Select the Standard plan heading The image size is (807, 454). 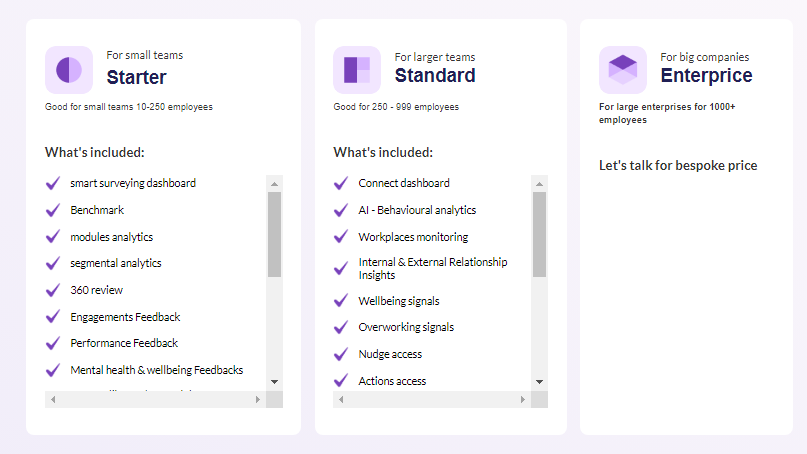[435, 75]
